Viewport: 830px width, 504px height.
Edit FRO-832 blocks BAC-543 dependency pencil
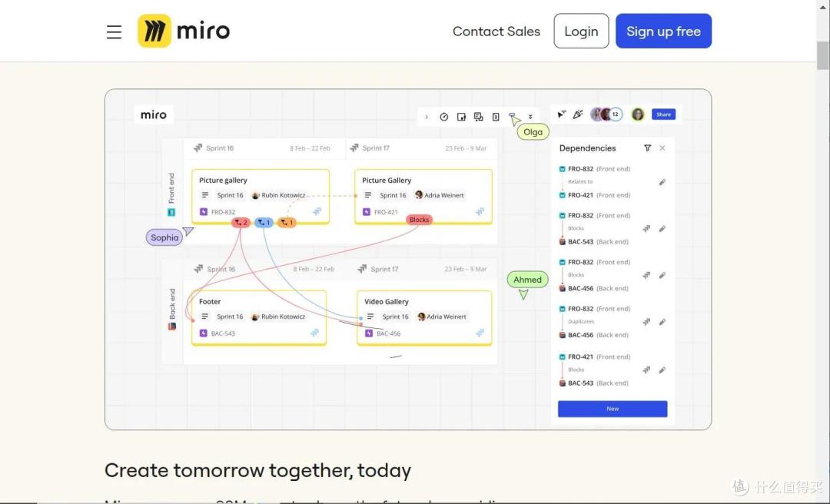tap(662, 229)
